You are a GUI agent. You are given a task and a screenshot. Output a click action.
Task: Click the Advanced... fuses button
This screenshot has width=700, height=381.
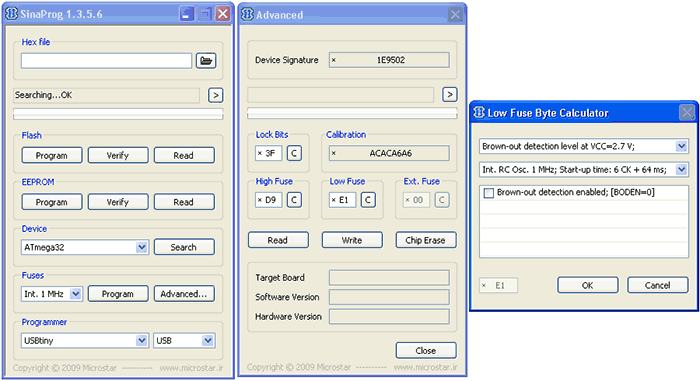(184, 294)
